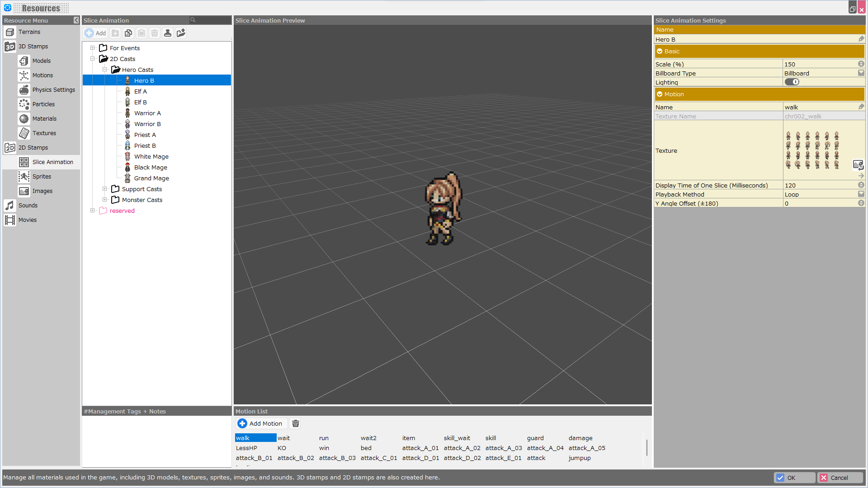Delete selected motion with trash icon
This screenshot has width=868, height=488.
coord(296,424)
